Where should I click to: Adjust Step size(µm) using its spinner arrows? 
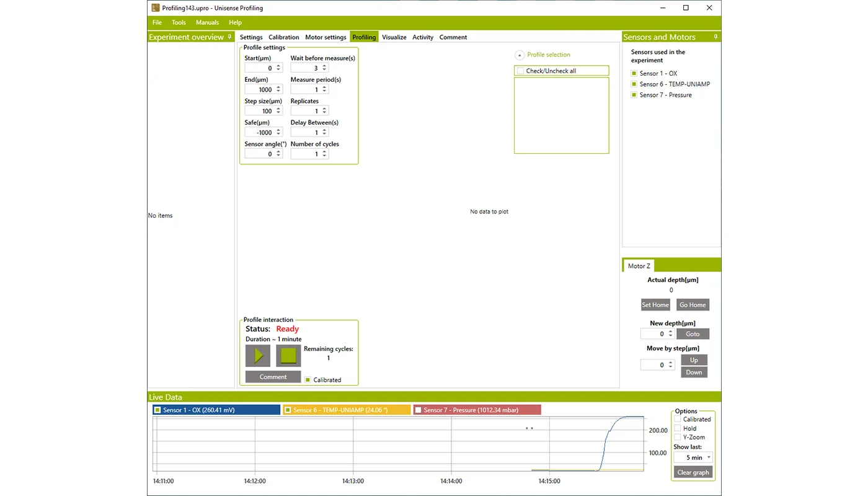[x=278, y=111]
